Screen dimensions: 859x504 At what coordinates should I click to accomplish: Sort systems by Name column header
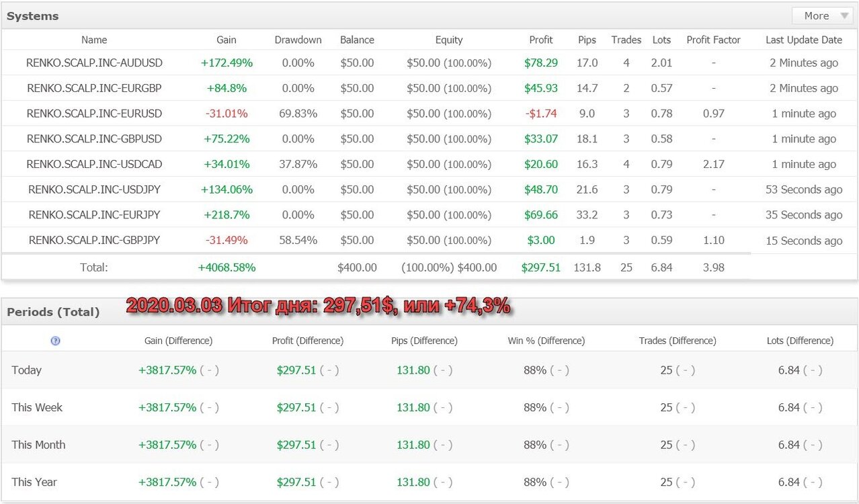point(94,40)
